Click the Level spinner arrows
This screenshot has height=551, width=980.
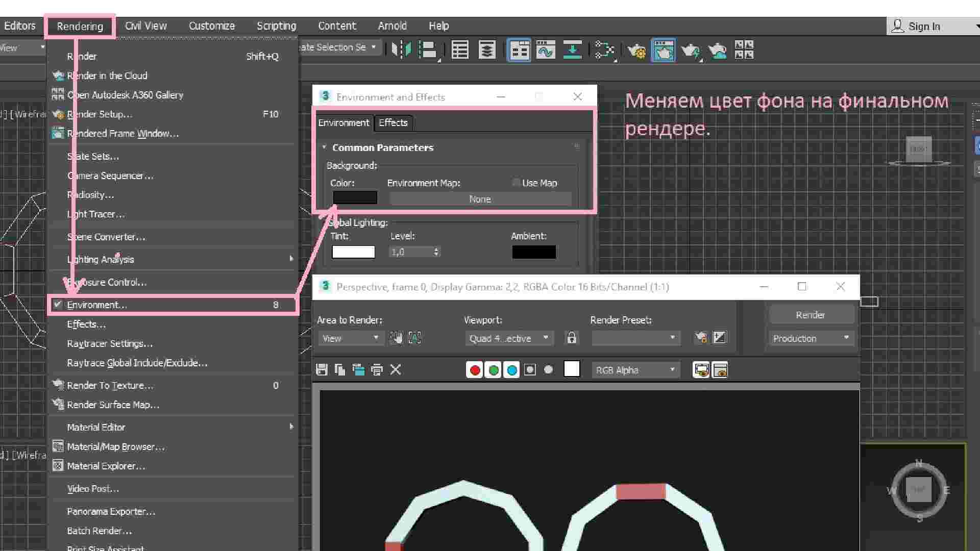[436, 252]
